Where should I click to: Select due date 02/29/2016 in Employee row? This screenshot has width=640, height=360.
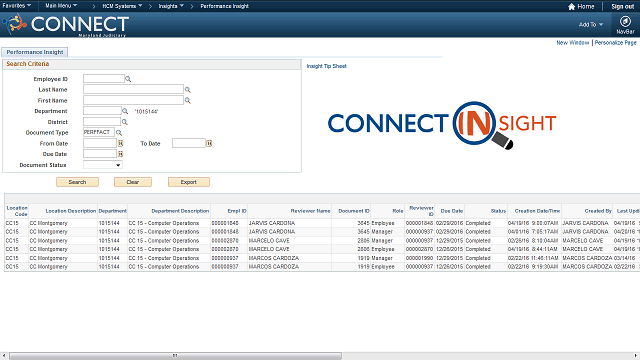(x=449, y=223)
